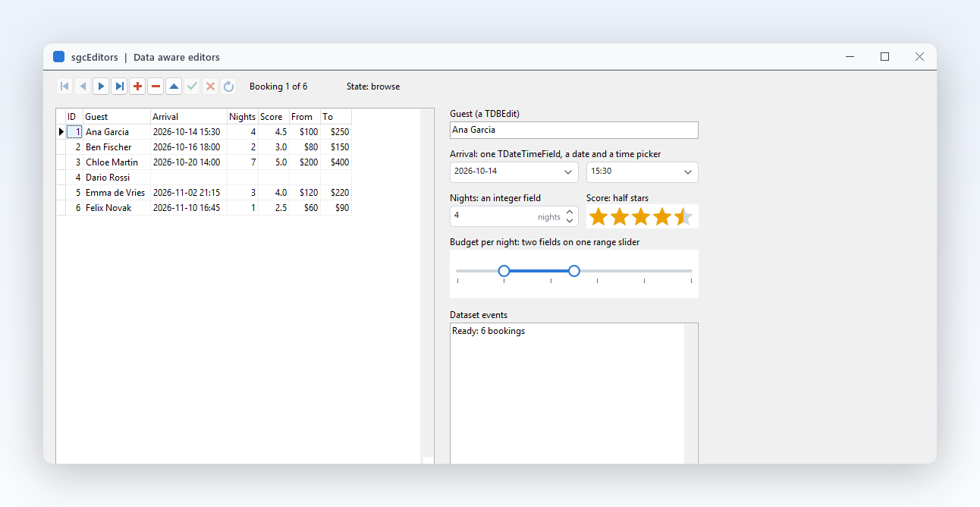Click the Score column header
This screenshot has height=507, width=980.
[274, 117]
